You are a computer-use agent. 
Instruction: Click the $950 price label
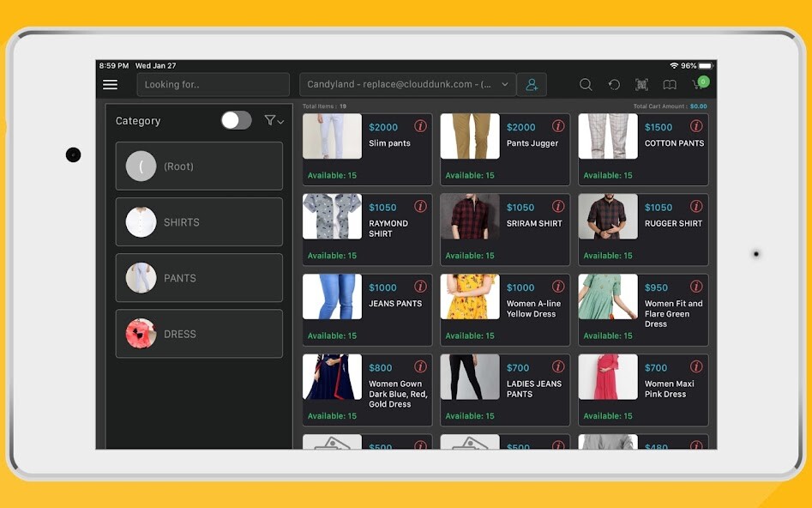point(656,287)
